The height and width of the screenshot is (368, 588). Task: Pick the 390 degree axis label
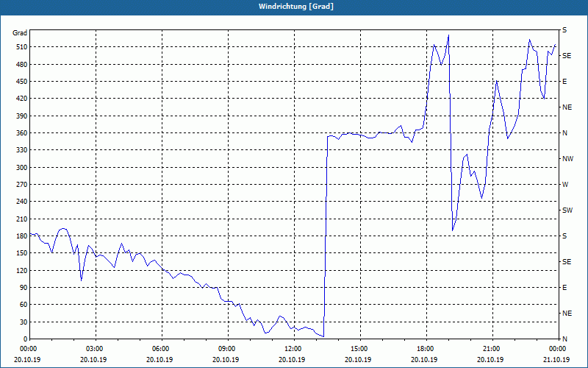point(21,116)
